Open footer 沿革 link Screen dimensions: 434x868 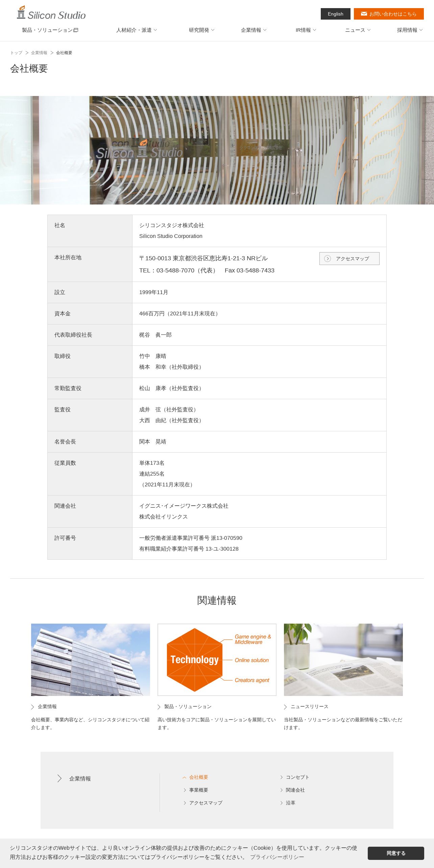click(291, 803)
